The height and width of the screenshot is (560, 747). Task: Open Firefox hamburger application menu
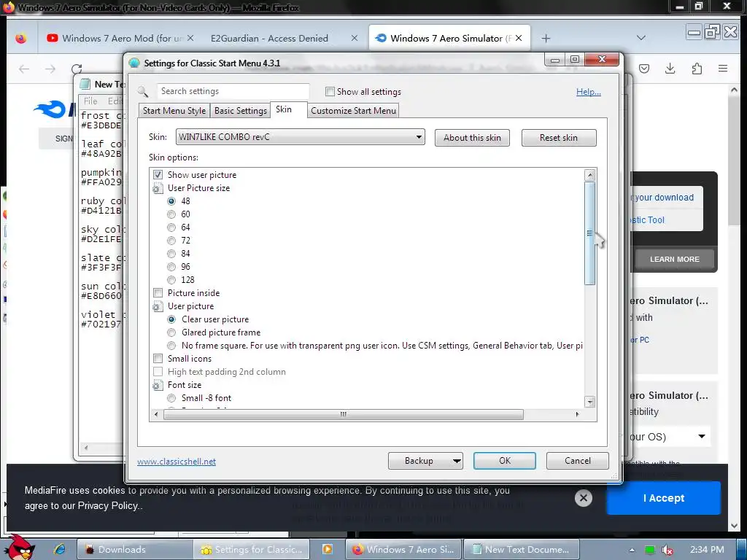pyautogui.click(x=723, y=69)
